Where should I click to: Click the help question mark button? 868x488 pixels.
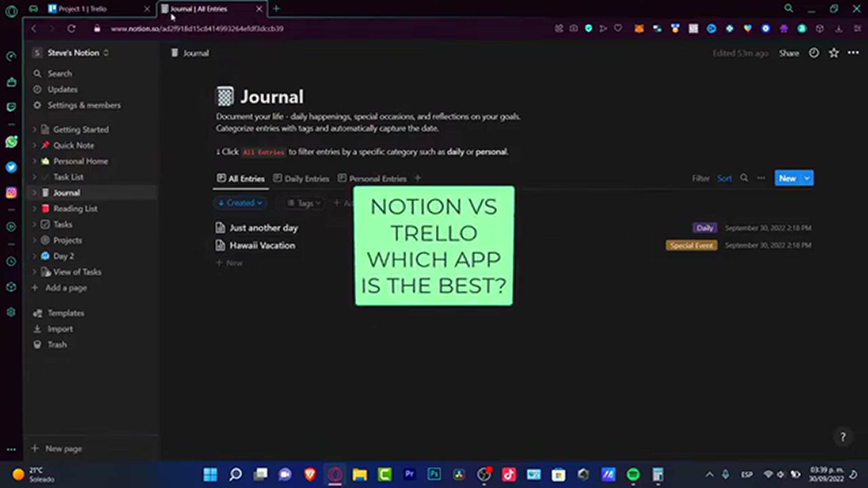point(843,437)
